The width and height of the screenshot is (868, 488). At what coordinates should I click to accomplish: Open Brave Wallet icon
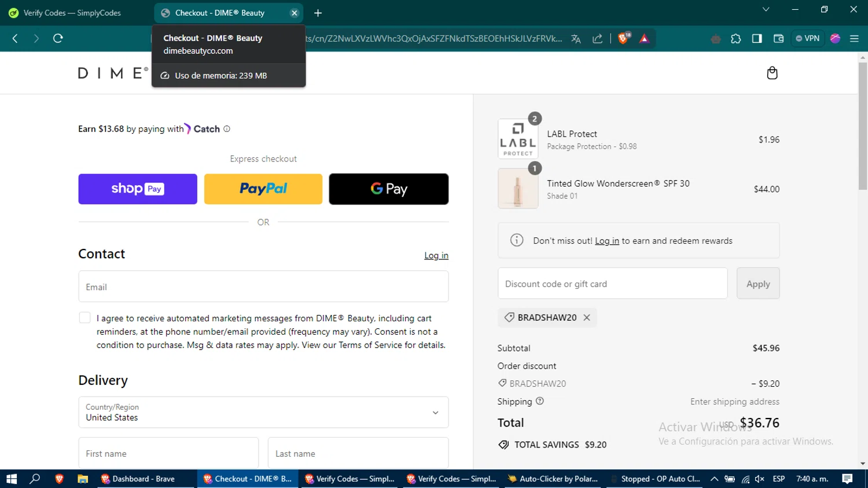[x=778, y=39]
